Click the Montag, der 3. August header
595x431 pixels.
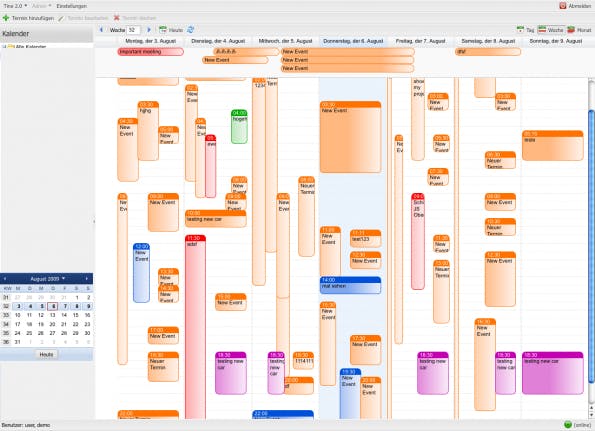pyautogui.click(x=150, y=41)
